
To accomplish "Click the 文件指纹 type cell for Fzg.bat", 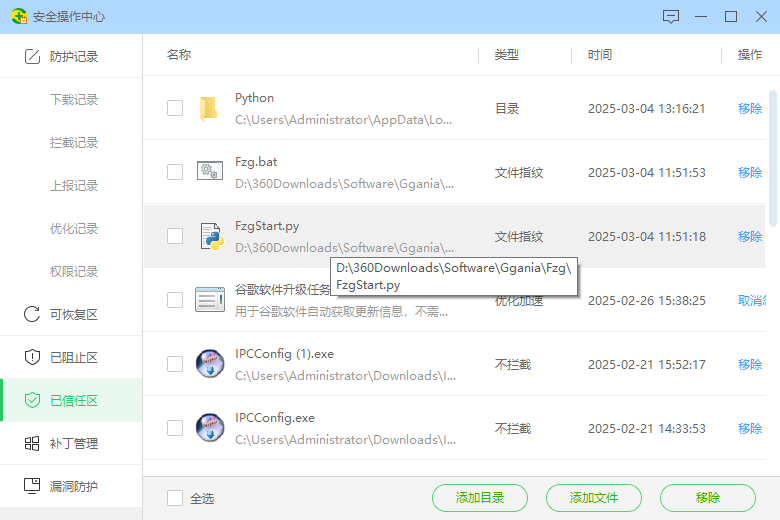I will pos(519,173).
